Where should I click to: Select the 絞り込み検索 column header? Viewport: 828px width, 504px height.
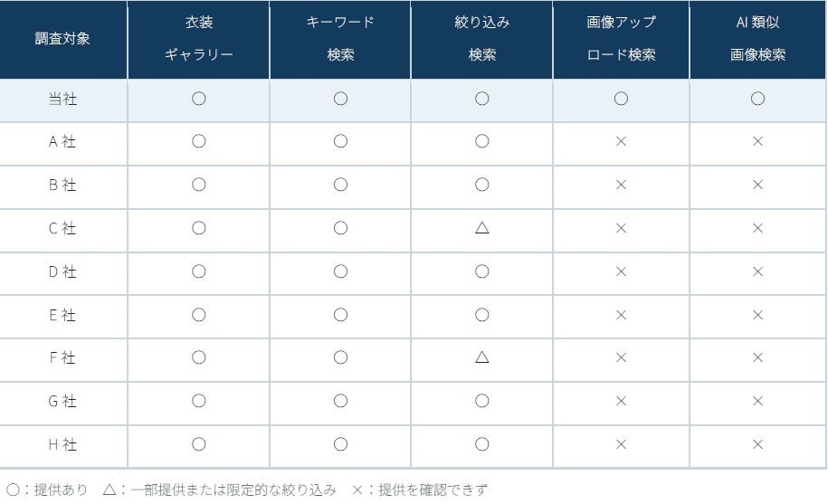(x=481, y=39)
